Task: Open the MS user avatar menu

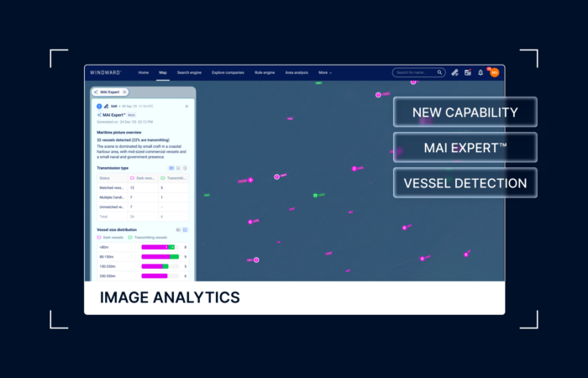Action: [494, 73]
